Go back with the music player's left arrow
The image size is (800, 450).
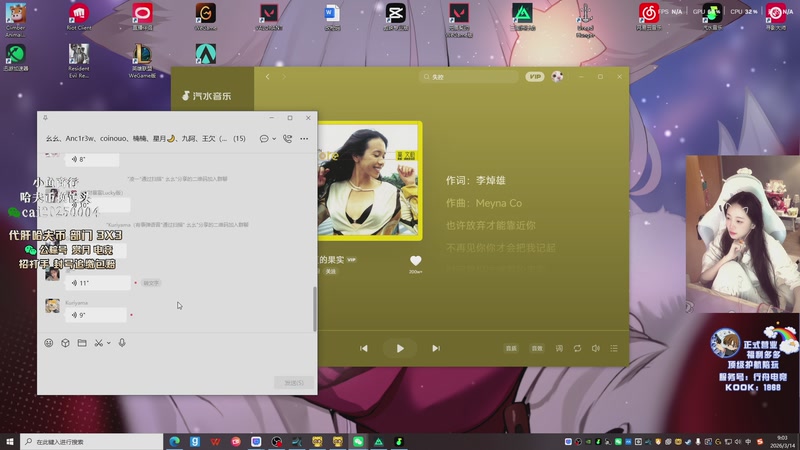[267, 77]
